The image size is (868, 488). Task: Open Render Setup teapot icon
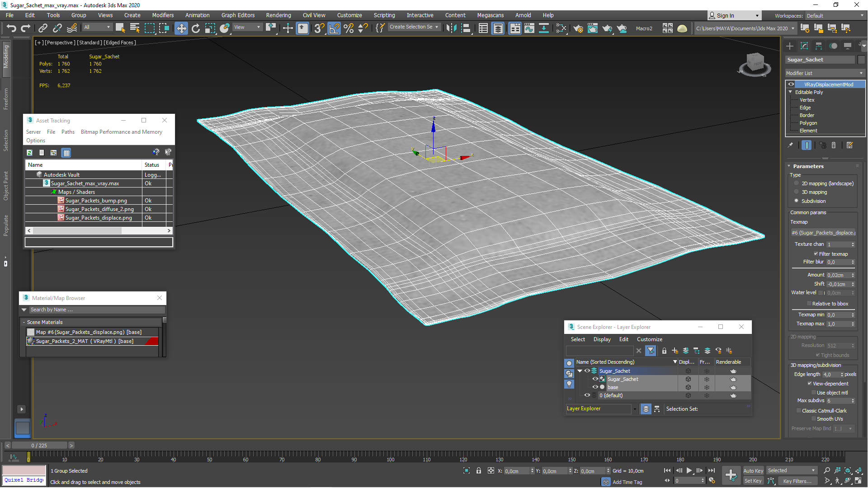click(578, 28)
